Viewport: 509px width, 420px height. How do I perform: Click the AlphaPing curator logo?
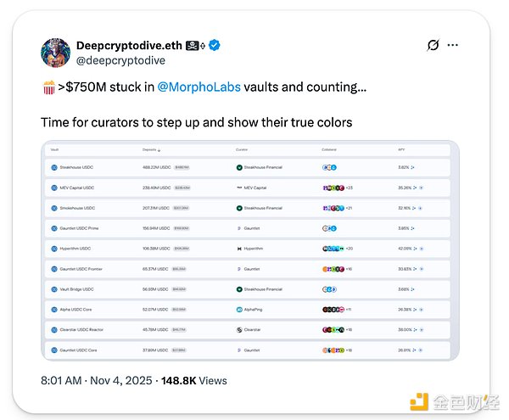(x=239, y=310)
